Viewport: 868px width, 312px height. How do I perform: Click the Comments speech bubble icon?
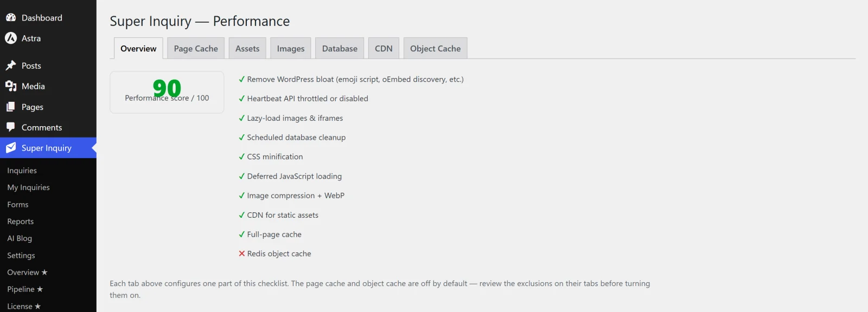point(11,127)
